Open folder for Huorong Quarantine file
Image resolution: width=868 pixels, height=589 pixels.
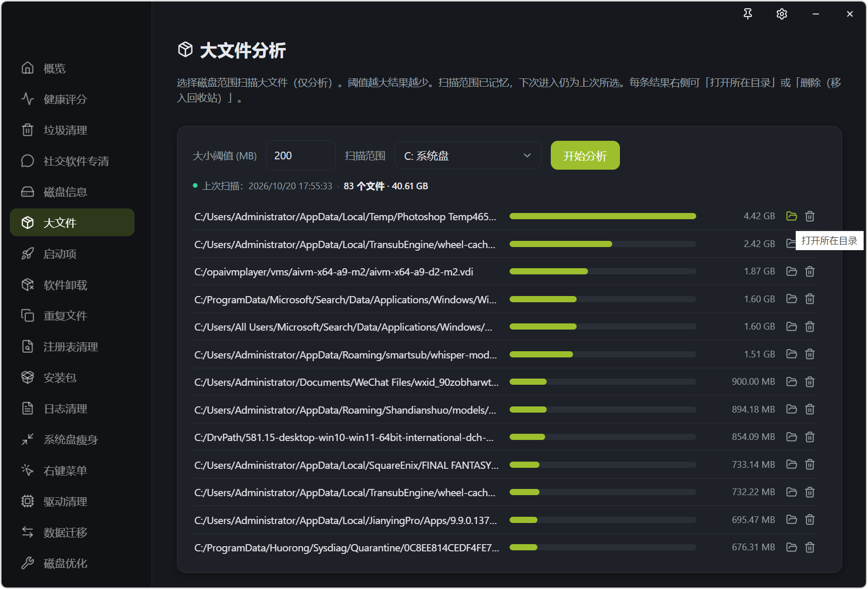(792, 547)
